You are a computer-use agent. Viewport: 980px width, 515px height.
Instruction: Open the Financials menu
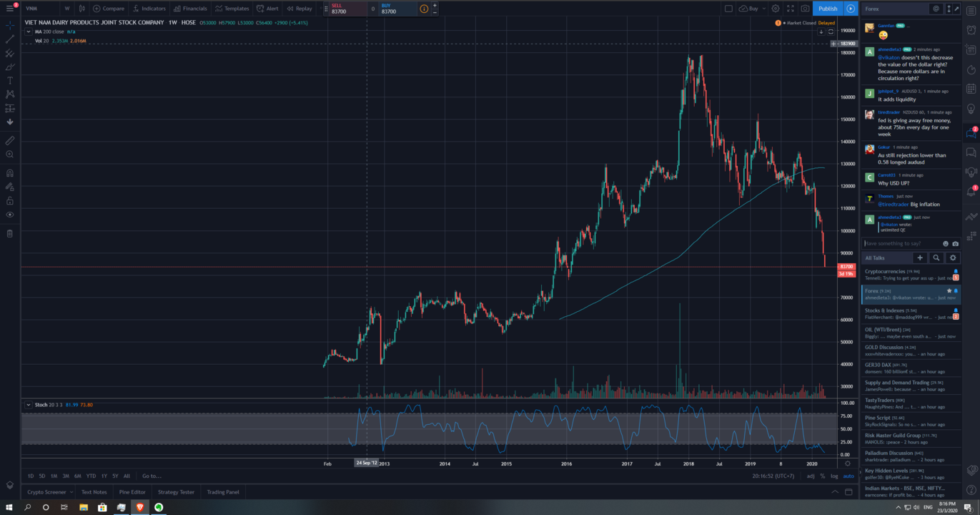point(189,9)
